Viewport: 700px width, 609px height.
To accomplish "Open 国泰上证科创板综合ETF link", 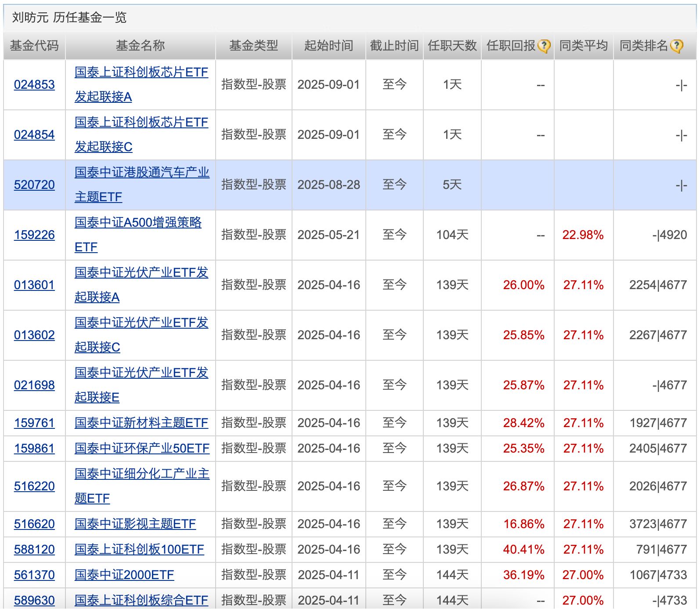I will tap(141, 600).
